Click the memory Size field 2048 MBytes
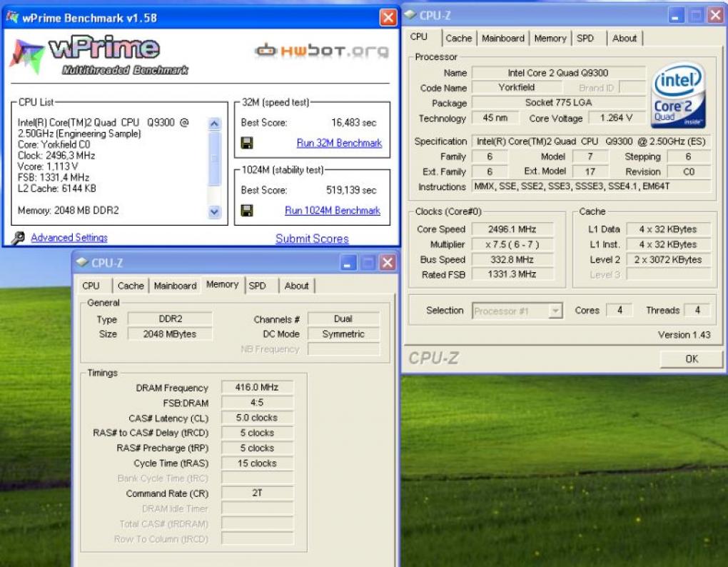 pos(171,334)
